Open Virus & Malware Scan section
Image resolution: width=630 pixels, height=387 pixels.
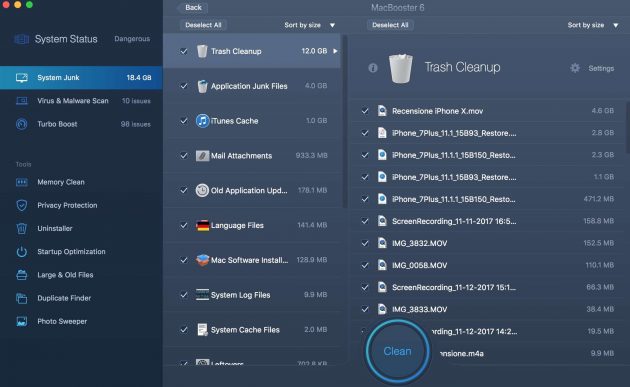81,101
